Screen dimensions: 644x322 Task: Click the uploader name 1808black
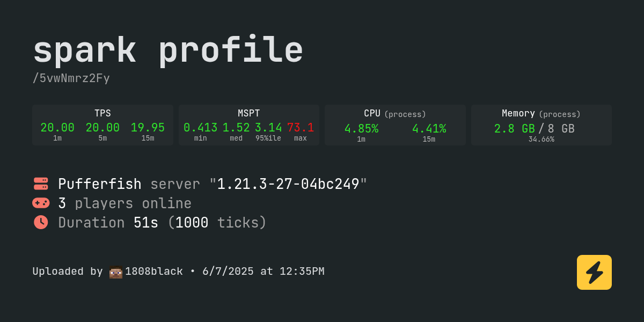click(154, 272)
